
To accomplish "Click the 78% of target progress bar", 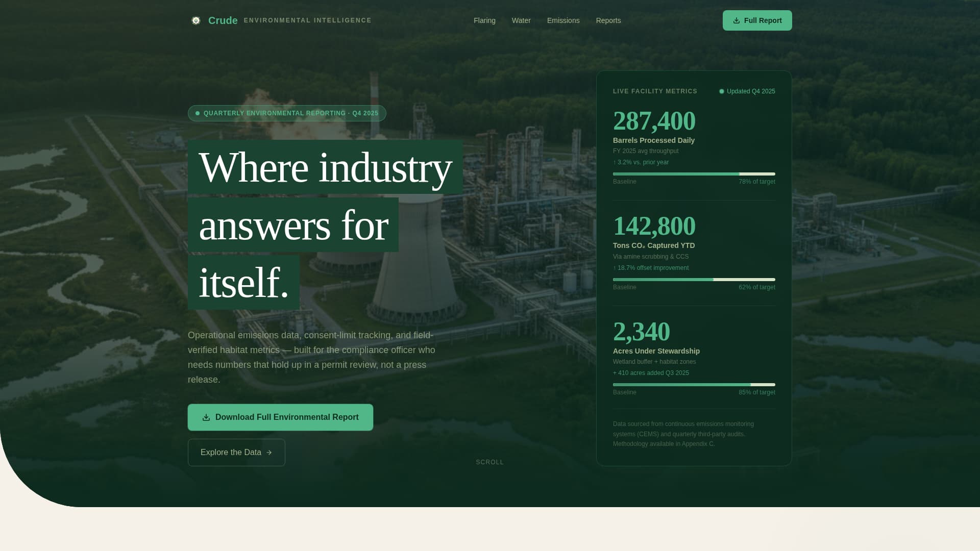I will pyautogui.click(x=694, y=174).
